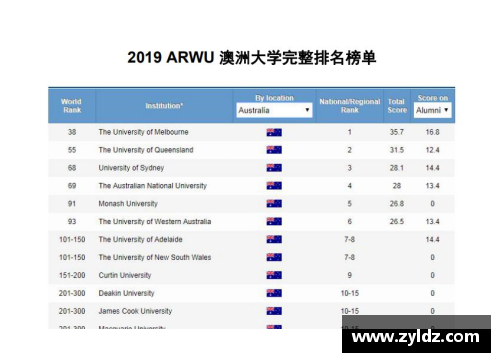Screen dimensions: 500x362
Task: Click flag in New South Wales row
Action: [x=274, y=257]
